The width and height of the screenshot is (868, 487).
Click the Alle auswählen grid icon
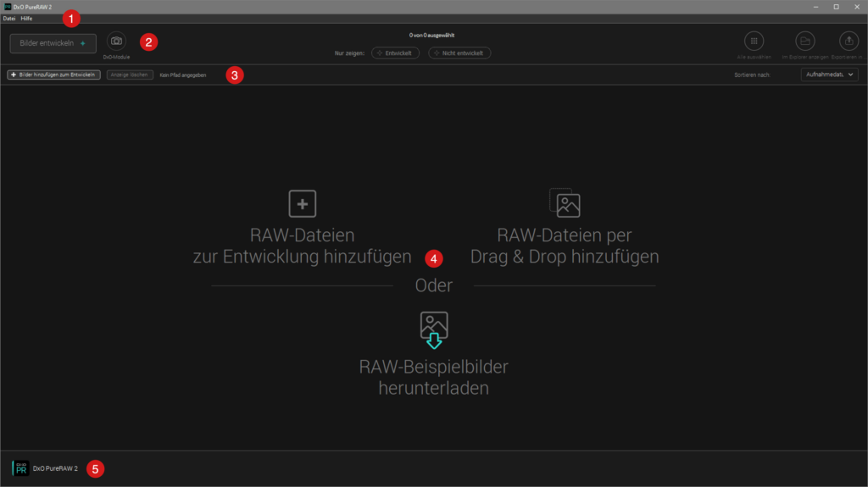pyautogui.click(x=754, y=41)
